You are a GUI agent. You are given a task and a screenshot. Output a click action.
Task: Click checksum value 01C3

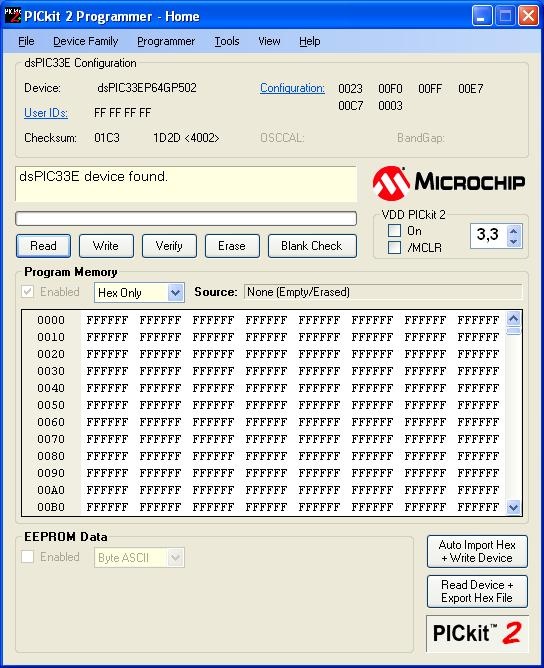pyautogui.click(x=106, y=138)
